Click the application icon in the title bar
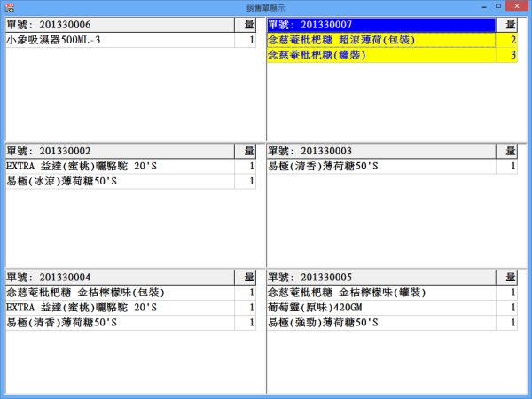This screenshot has width=532, height=399. [10, 7]
